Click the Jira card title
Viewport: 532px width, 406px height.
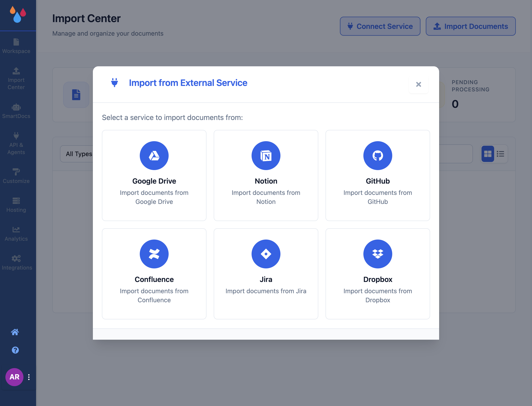point(266,279)
